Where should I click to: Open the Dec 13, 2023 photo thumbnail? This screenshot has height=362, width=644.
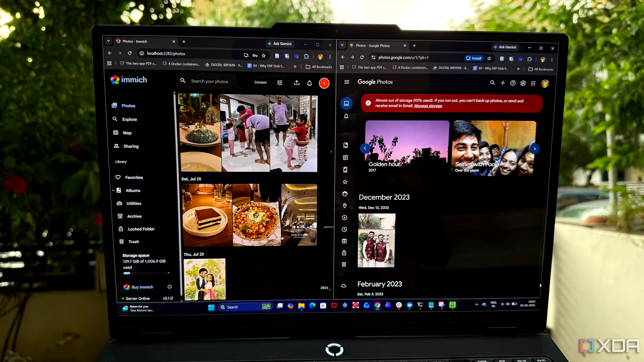coord(377,241)
